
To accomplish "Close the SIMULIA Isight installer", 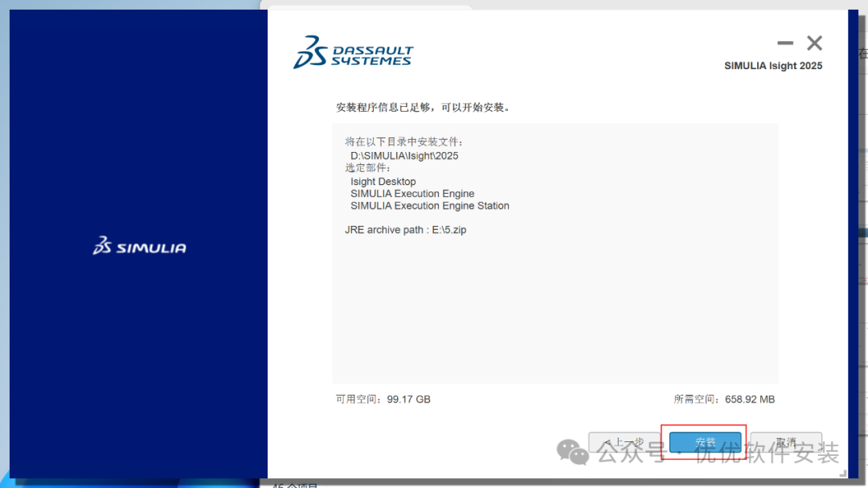I will (x=814, y=43).
